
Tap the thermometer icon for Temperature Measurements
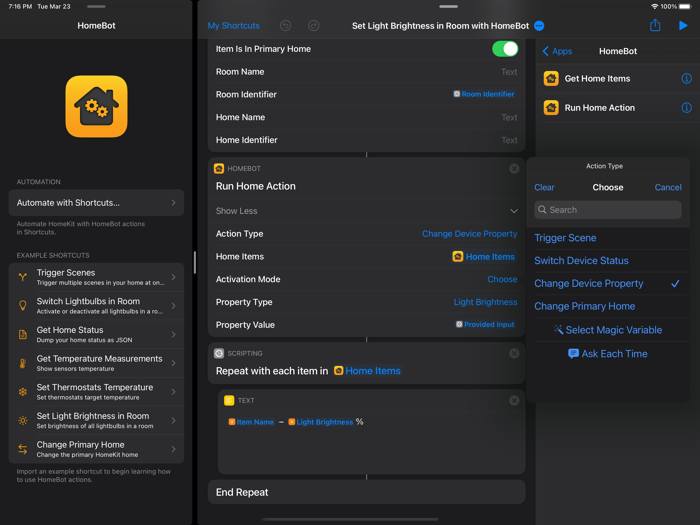click(23, 363)
